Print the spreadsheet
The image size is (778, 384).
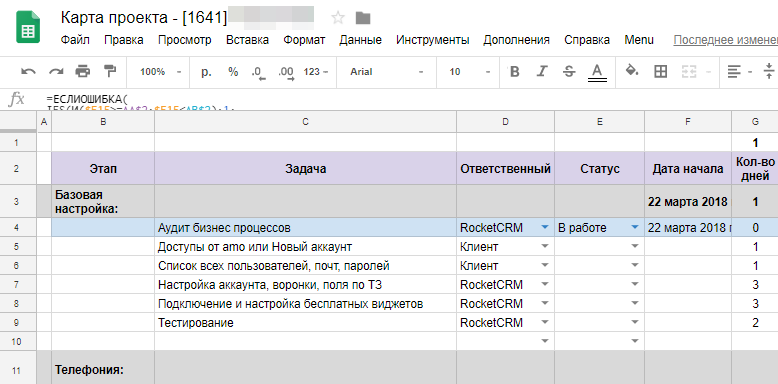tap(83, 72)
